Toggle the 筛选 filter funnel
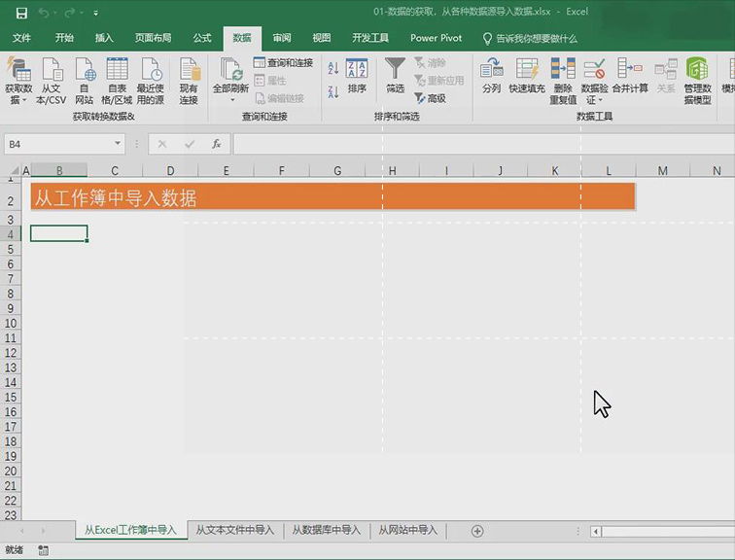Viewport: 735px width, 560px height. [395, 76]
